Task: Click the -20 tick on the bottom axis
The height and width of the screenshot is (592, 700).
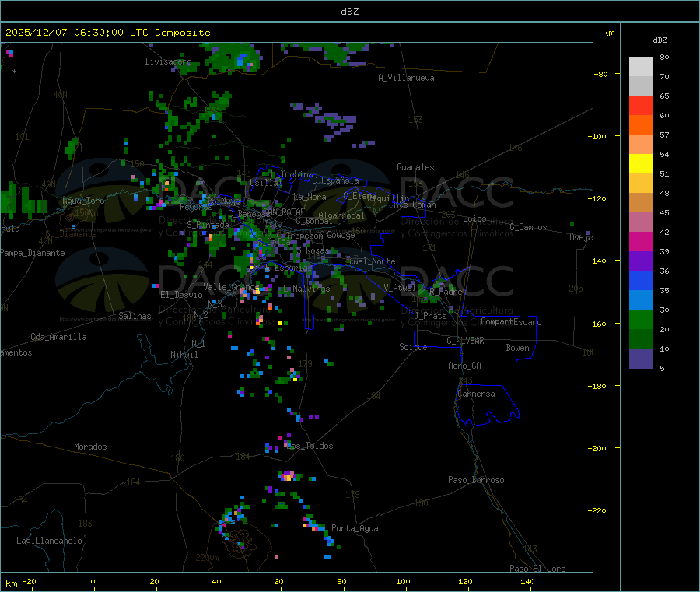Action: [29, 581]
